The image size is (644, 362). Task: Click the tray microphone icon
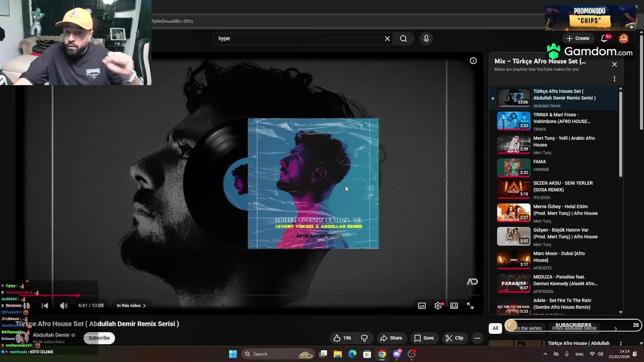[x=567, y=354]
